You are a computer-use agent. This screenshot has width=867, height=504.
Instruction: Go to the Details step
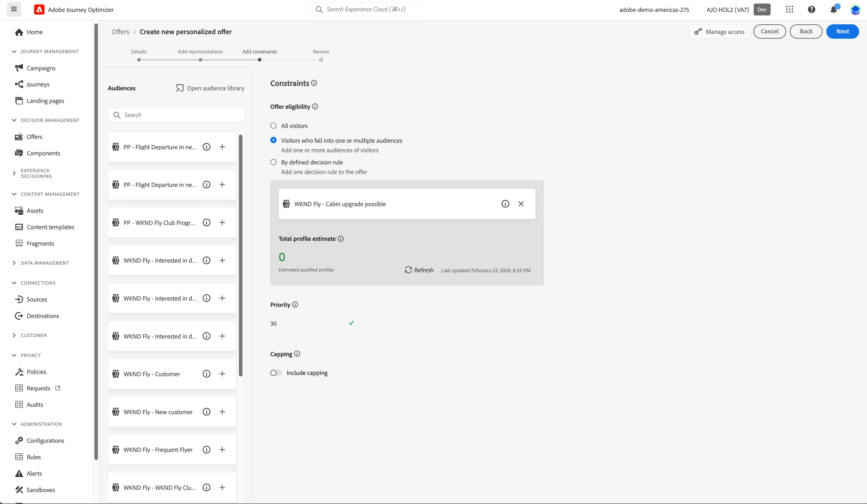click(x=139, y=59)
